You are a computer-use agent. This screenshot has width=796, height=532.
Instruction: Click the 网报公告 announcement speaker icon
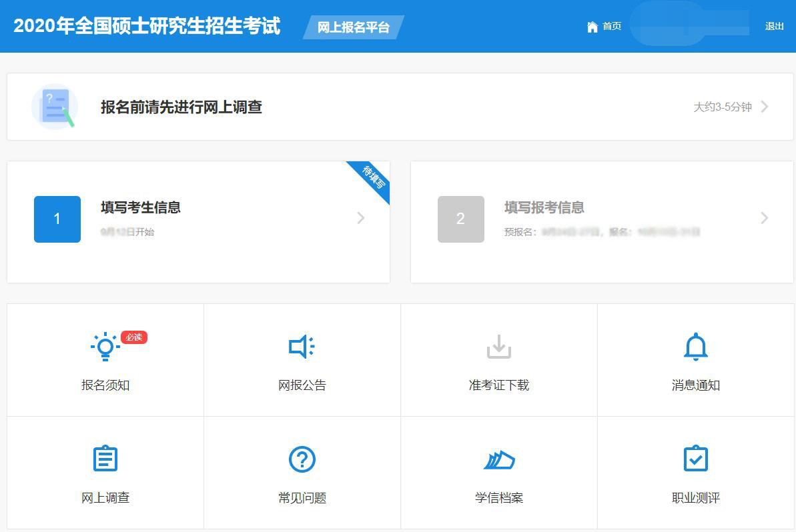point(301,345)
